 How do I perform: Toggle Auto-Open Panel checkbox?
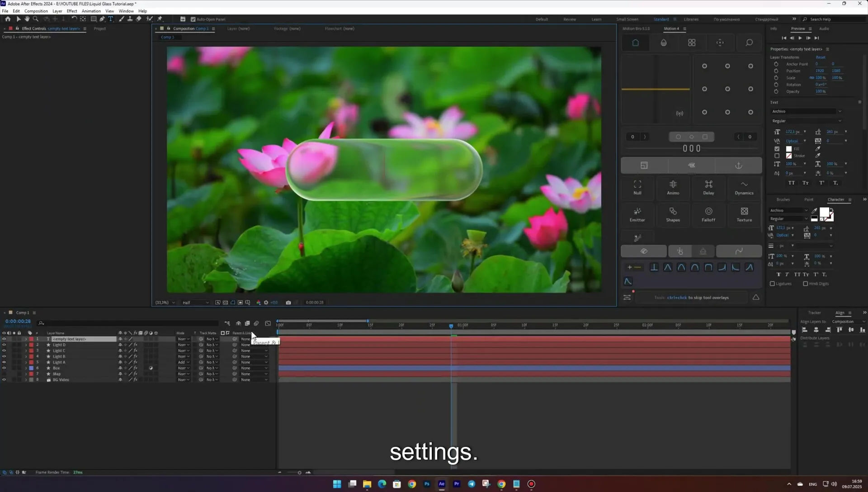[193, 19]
